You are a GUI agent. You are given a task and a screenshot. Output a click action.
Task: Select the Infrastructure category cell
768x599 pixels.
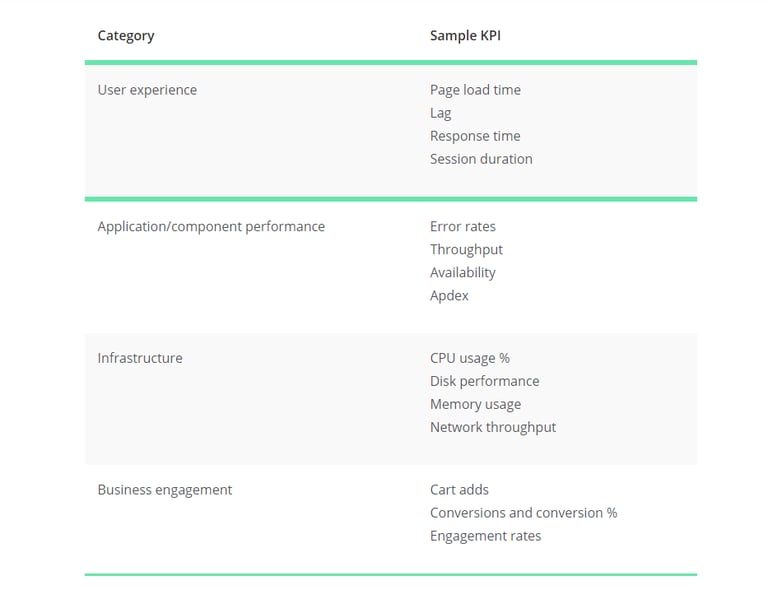coord(140,358)
